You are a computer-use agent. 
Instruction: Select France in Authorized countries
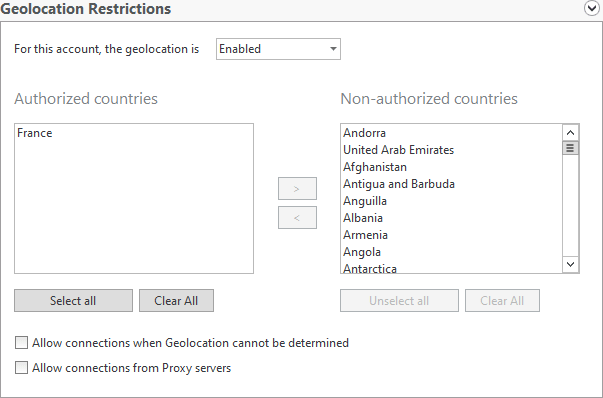pyautogui.click(x=35, y=133)
